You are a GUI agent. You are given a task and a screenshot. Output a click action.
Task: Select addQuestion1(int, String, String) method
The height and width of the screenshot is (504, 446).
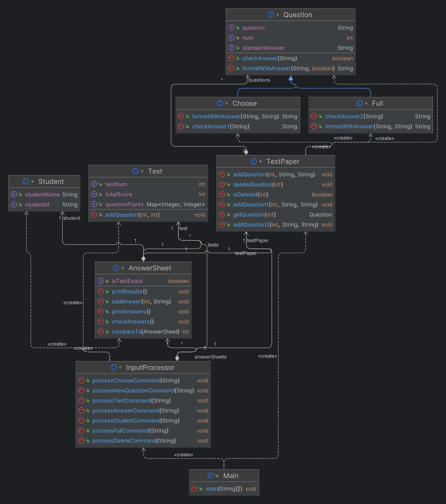point(276,205)
